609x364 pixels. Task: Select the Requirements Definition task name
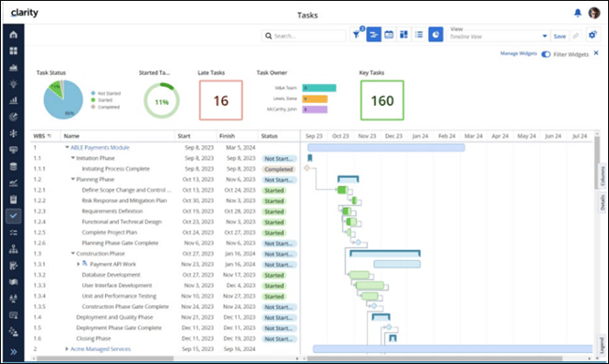pyautogui.click(x=112, y=211)
